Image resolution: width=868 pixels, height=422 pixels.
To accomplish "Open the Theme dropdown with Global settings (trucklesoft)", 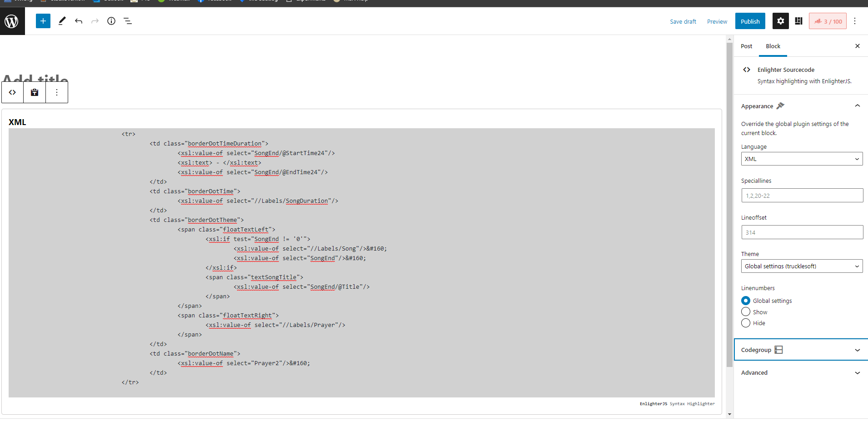I will pos(801,266).
